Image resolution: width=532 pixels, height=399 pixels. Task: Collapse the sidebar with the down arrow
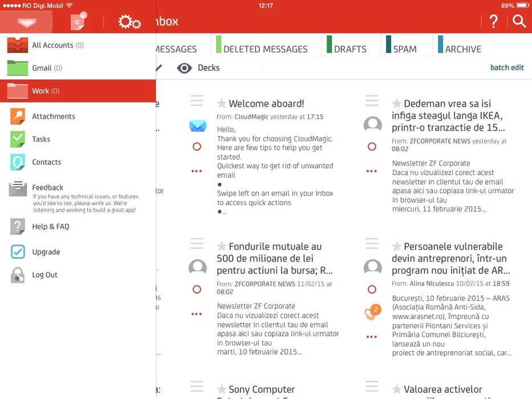point(26,22)
